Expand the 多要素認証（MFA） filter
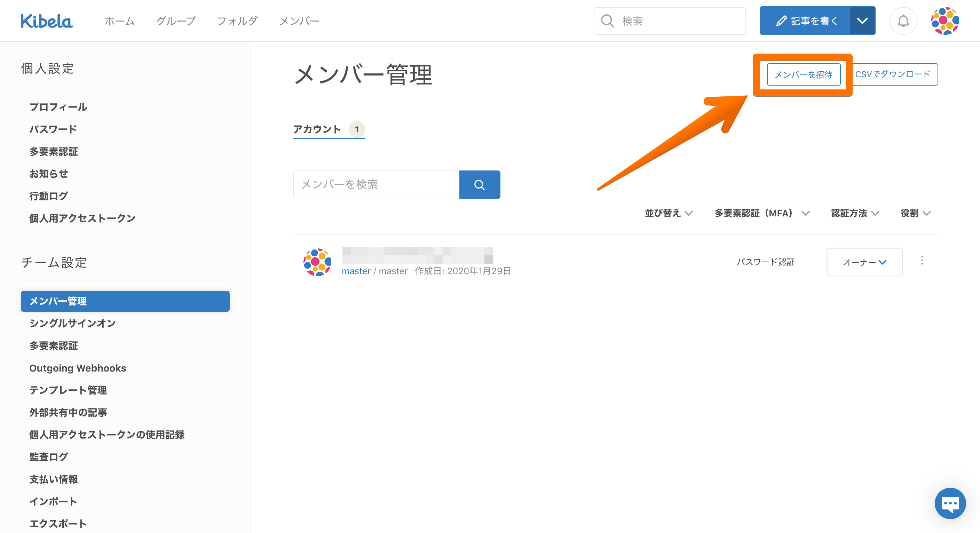Screen dimensions: 980x533 pyautogui.click(x=762, y=213)
